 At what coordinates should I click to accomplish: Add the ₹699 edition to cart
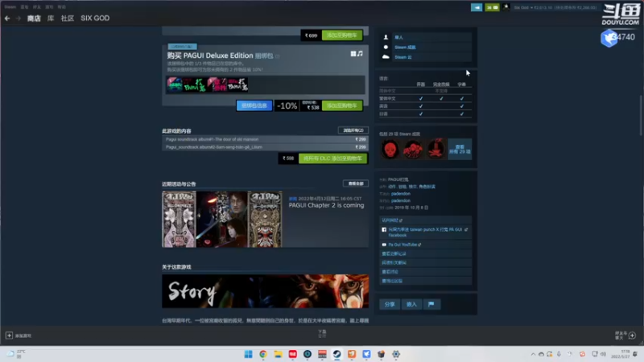342,35
